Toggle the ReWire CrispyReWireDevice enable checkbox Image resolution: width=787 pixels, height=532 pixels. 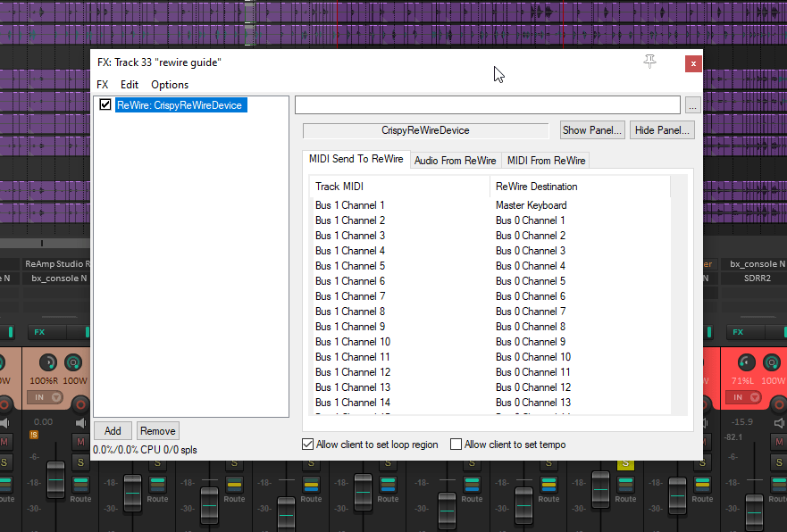tap(105, 104)
